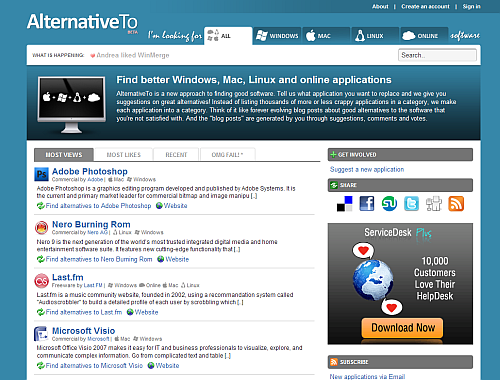Click the Adobe Photoshop Ps icon

[41, 174]
